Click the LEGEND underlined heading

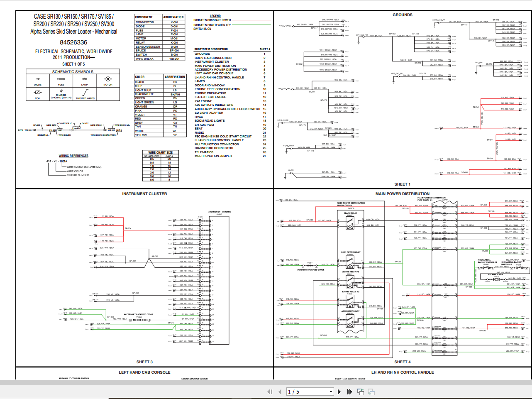(x=215, y=16)
